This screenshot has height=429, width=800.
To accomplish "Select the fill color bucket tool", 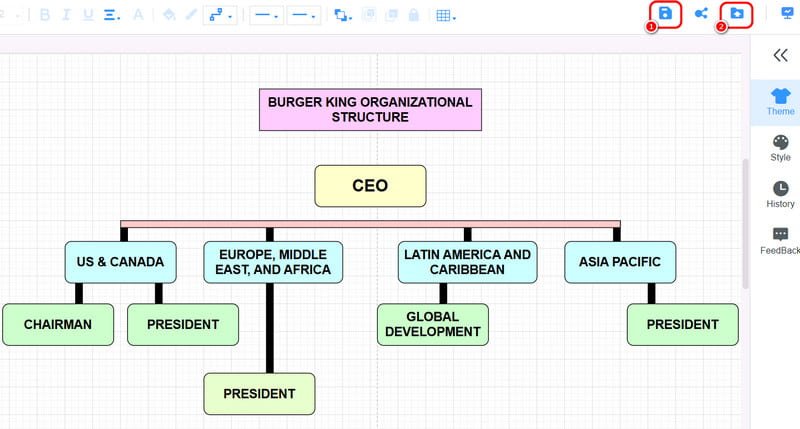I will pos(169,15).
